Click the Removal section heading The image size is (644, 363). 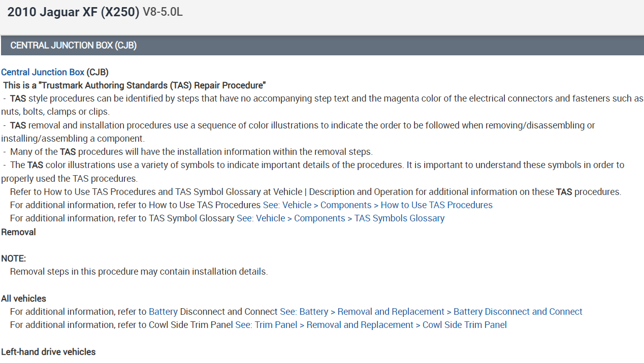(18, 232)
